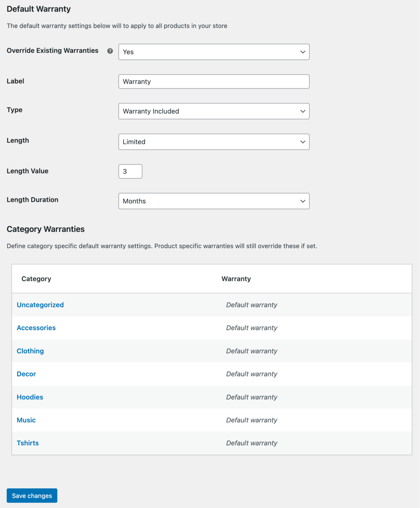Open the Uncategorized category settings
420x508 pixels.
[x=40, y=305]
